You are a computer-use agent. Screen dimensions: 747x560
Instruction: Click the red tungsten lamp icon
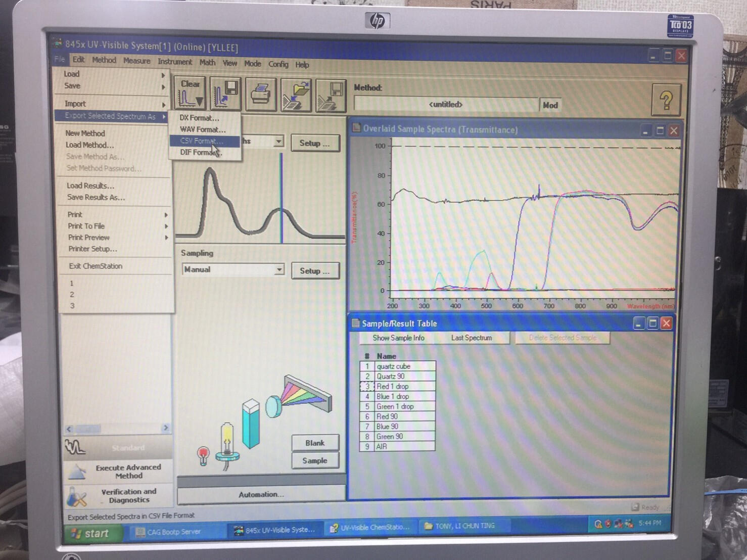click(x=203, y=454)
